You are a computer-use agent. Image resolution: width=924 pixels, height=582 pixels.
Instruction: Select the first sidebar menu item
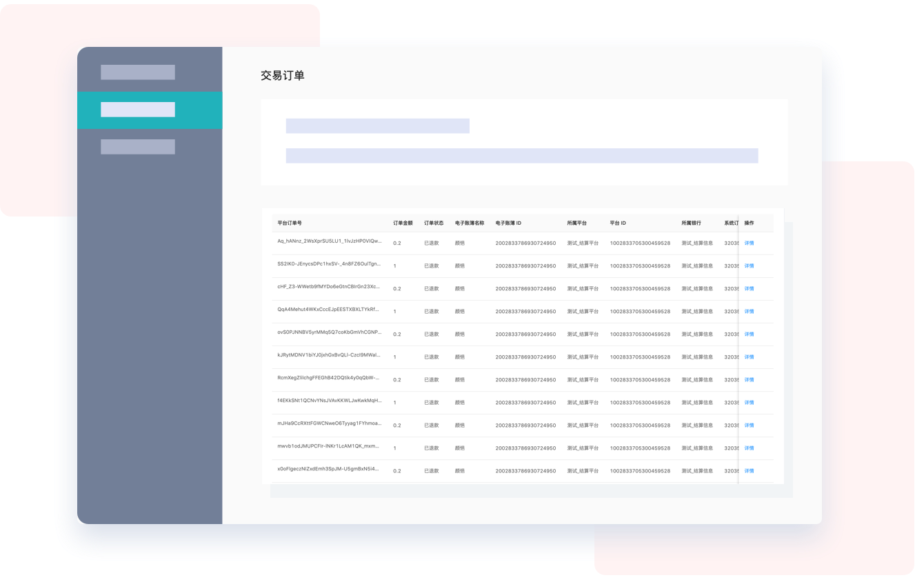coord(138,72)
